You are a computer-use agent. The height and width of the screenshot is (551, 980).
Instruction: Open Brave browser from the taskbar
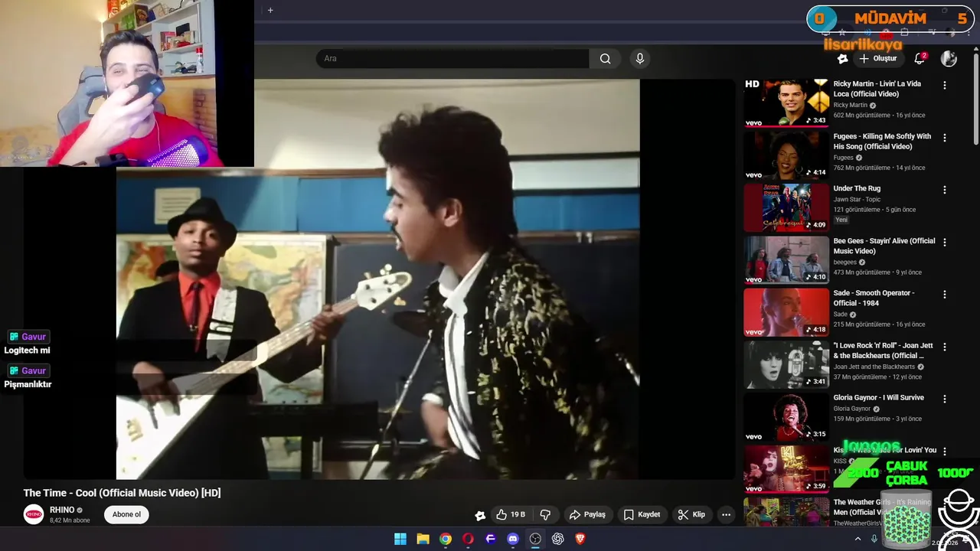click(x=580, y=539)
